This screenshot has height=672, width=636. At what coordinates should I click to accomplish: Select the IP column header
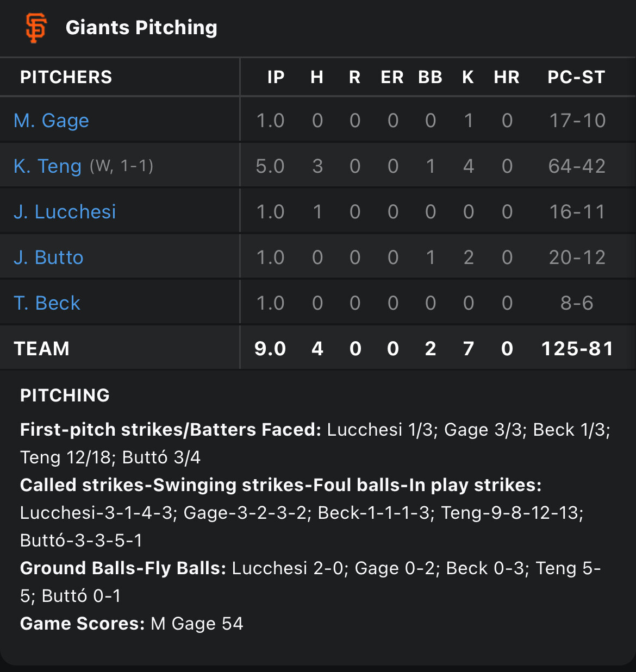coord(276,77)
